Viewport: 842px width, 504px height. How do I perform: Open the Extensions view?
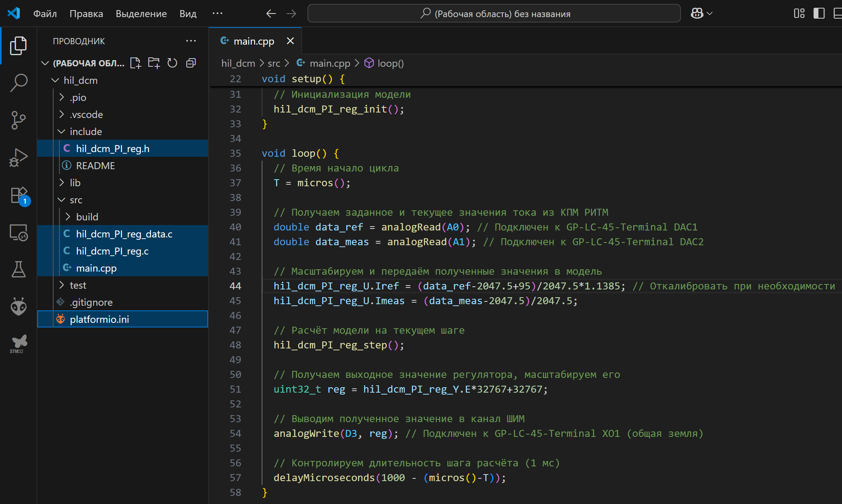18,195
